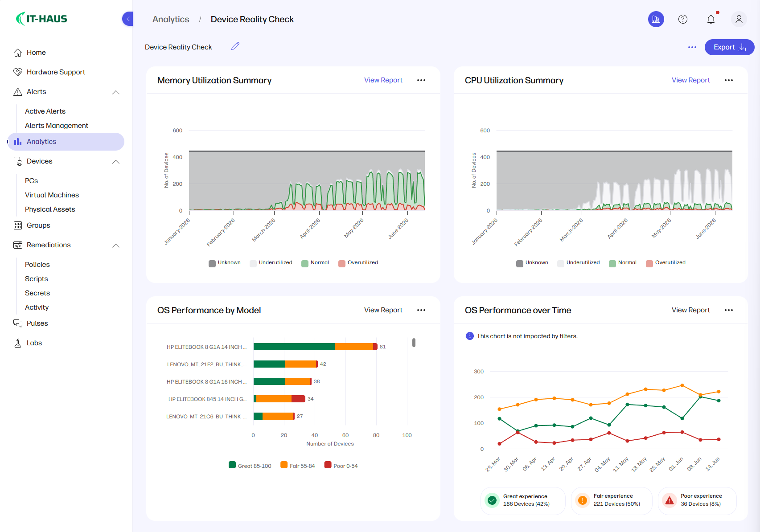Viewport: 760px width, 532px height.
Task: Click the Analytics breadcrumb link
Action: coord(171,19)
